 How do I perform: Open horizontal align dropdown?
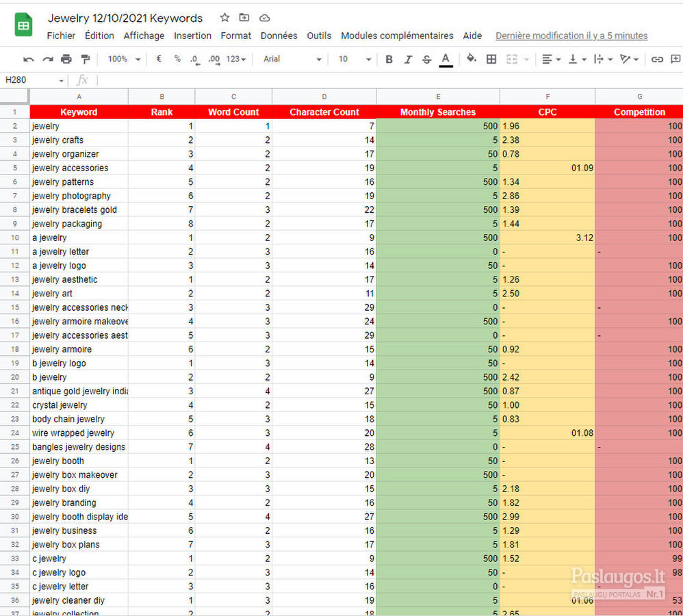click(x=551, y=60)
